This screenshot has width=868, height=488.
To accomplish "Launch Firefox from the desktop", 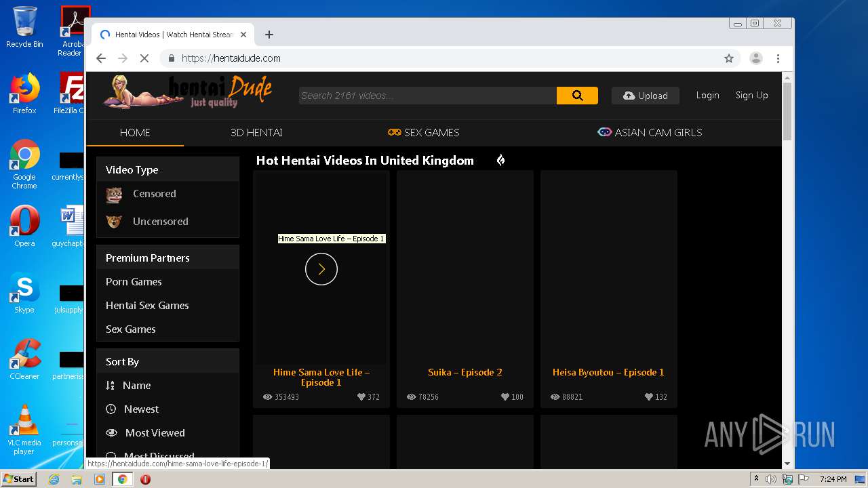I will [24, 94].
